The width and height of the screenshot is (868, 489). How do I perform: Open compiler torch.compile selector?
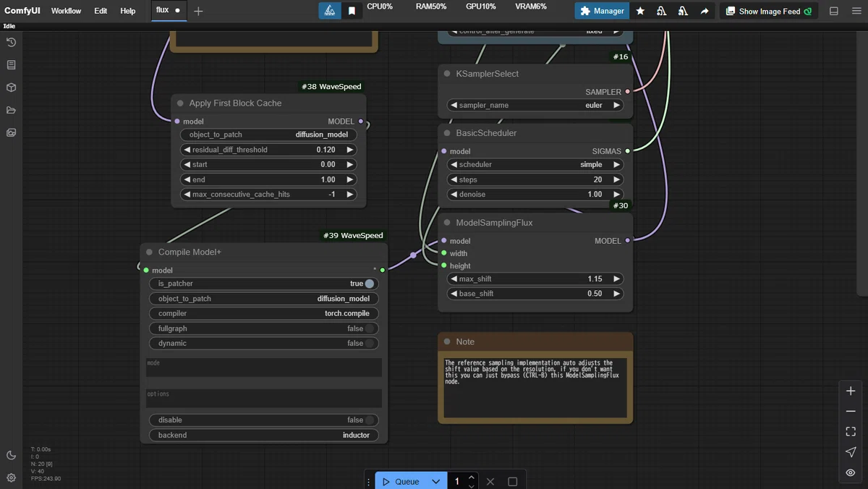click(x=264, y=313)
